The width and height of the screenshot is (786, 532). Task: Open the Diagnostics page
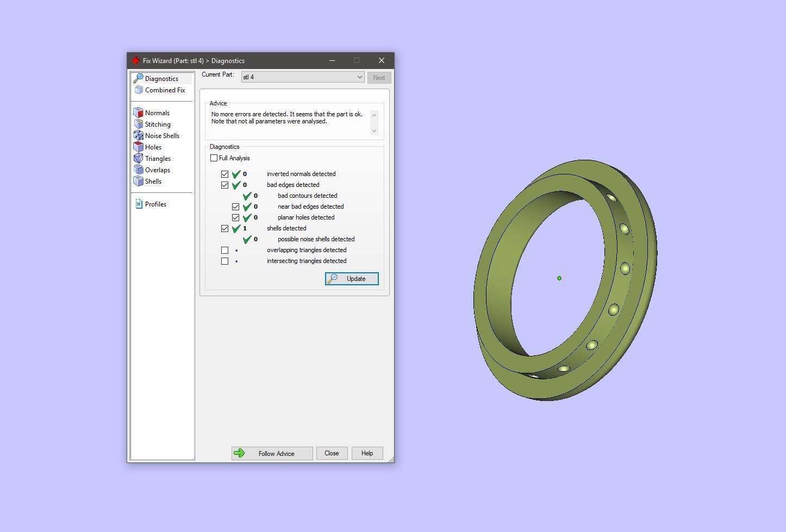(161, 79)
